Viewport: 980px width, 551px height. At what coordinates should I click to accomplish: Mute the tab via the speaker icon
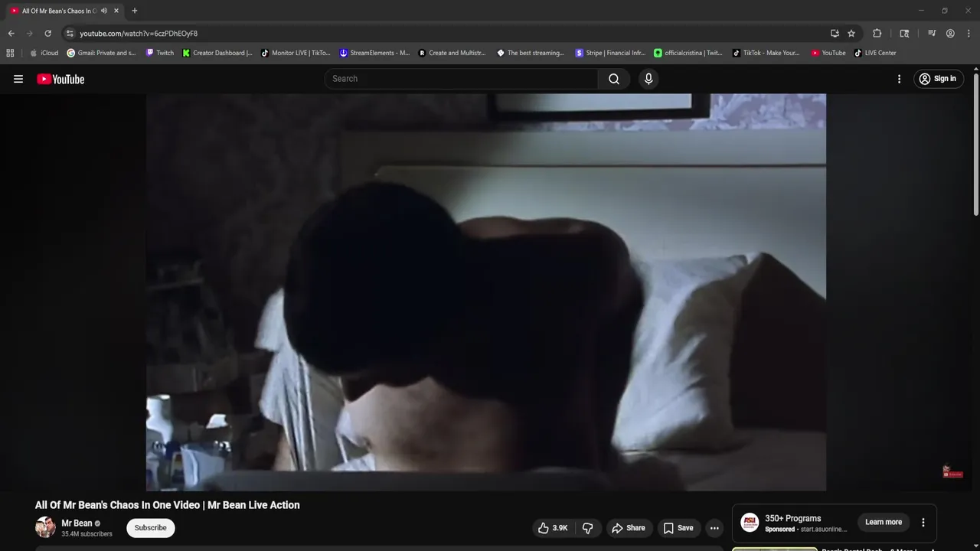point(104,11)
